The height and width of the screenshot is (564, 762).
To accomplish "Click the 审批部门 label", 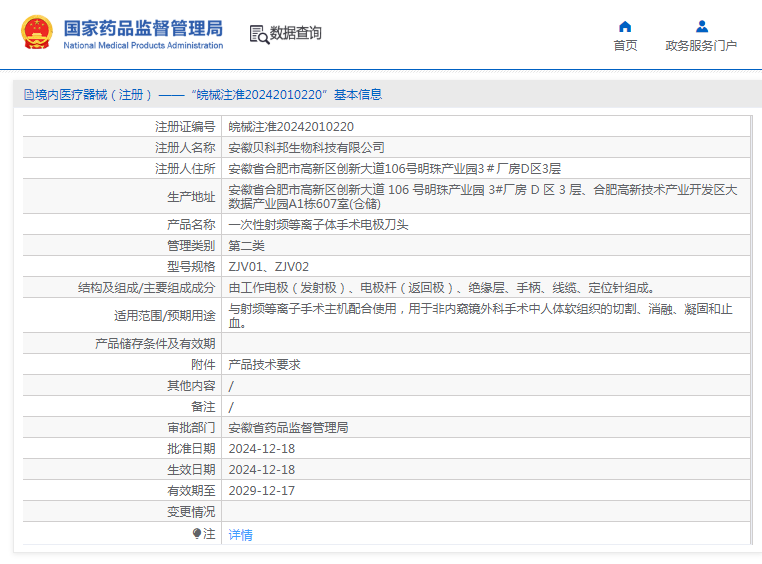I will point(191,427).
